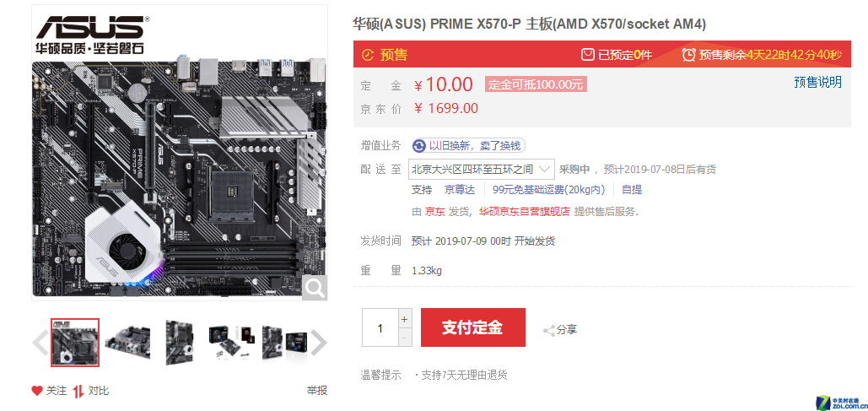Screen dimensions: 868x411
Task: Click the 自提 self-pickup link
Action: click(x=632, y=189)
